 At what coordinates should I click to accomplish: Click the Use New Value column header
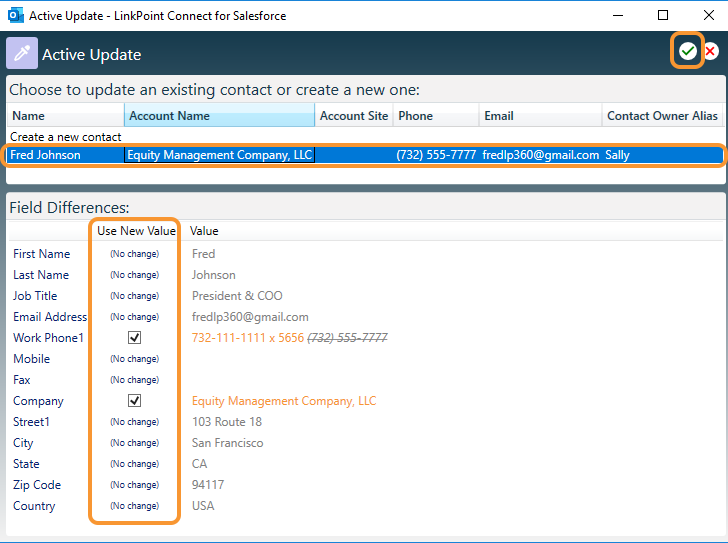[136, 231]
